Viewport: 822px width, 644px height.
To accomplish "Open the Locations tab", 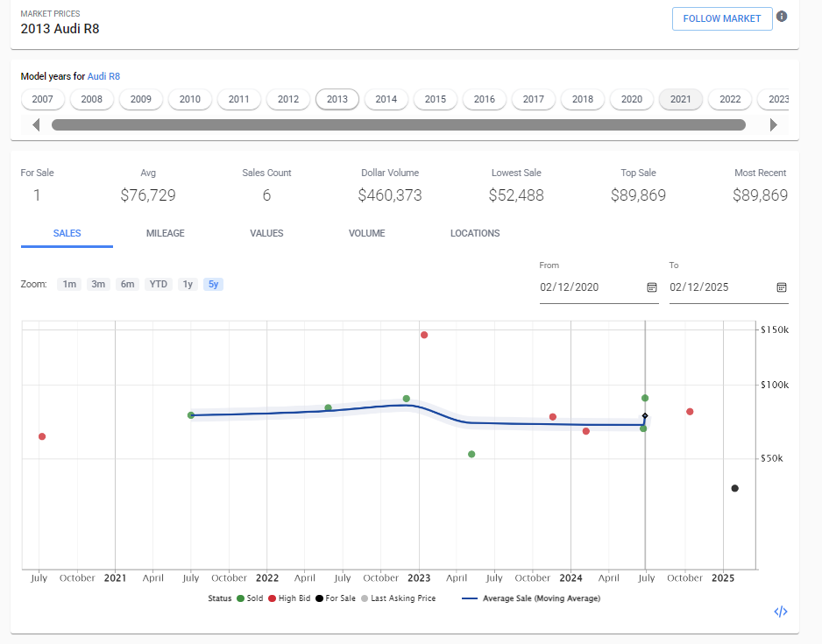I will [x=475, y=233].
